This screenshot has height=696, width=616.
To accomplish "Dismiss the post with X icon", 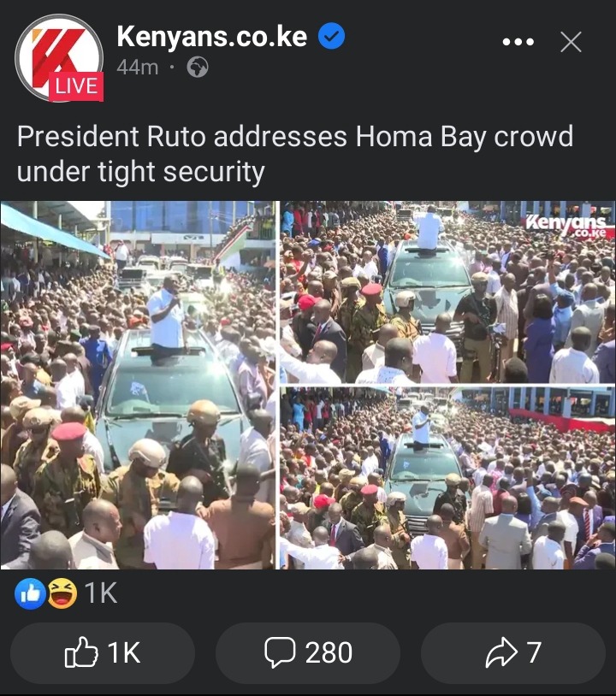I will 571,42.
